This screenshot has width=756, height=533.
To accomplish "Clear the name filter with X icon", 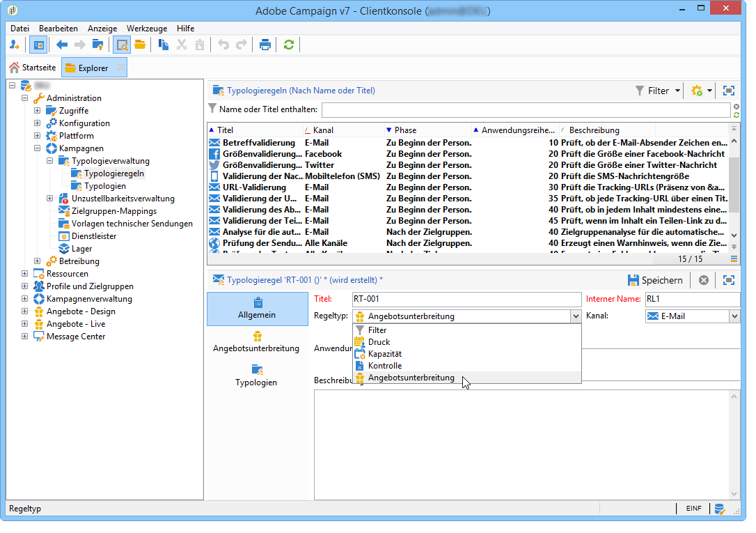I will pos(737,107).
